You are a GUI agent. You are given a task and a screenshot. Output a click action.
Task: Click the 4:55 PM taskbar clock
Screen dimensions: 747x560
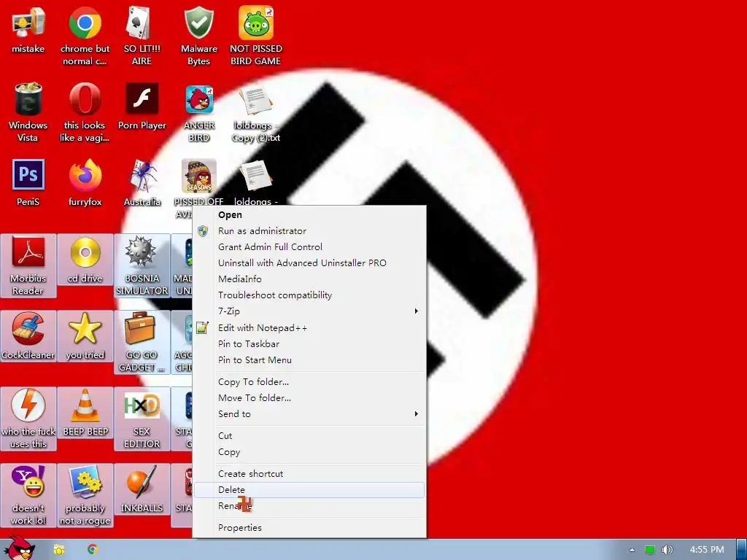point(707,550)
